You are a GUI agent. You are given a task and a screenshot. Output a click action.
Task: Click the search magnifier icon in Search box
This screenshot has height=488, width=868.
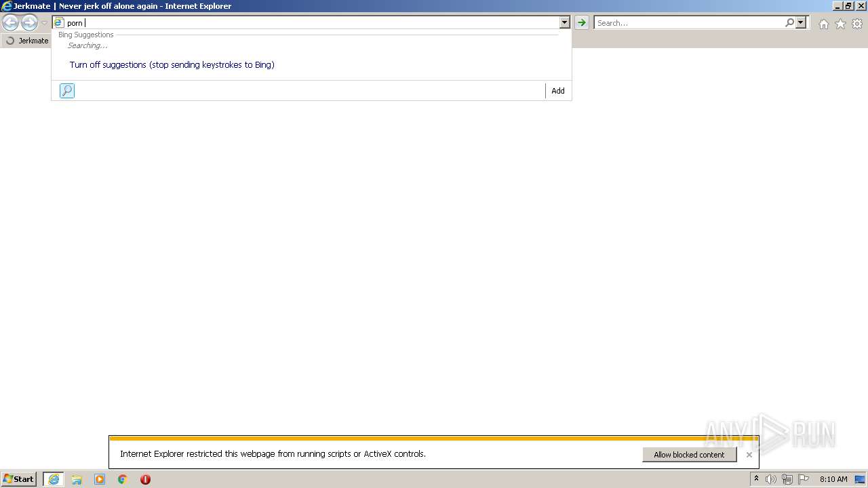[789, 23]
